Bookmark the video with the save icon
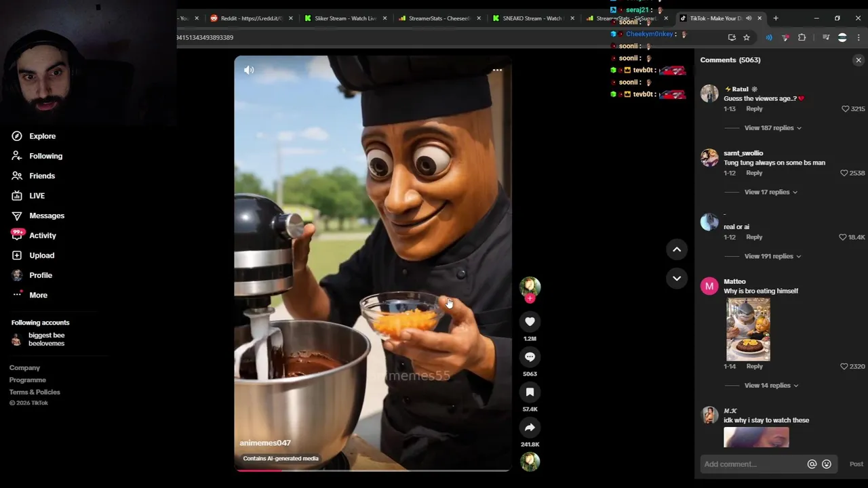This screenshot has width=868, height=488. [x=530, y=392]
